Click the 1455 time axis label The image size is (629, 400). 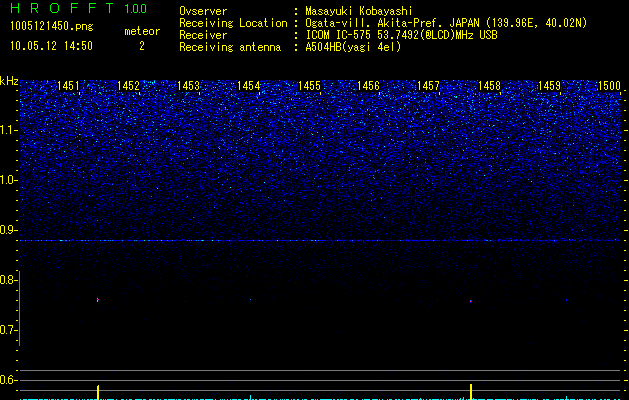click(309, 86)
